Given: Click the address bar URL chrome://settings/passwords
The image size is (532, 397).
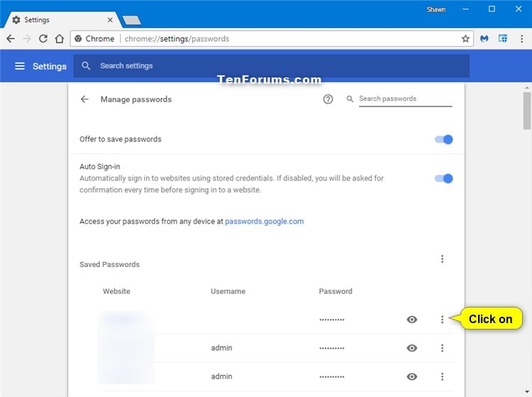Looking at the screenshot, I should pyautogui.click(x=177, y=39).
